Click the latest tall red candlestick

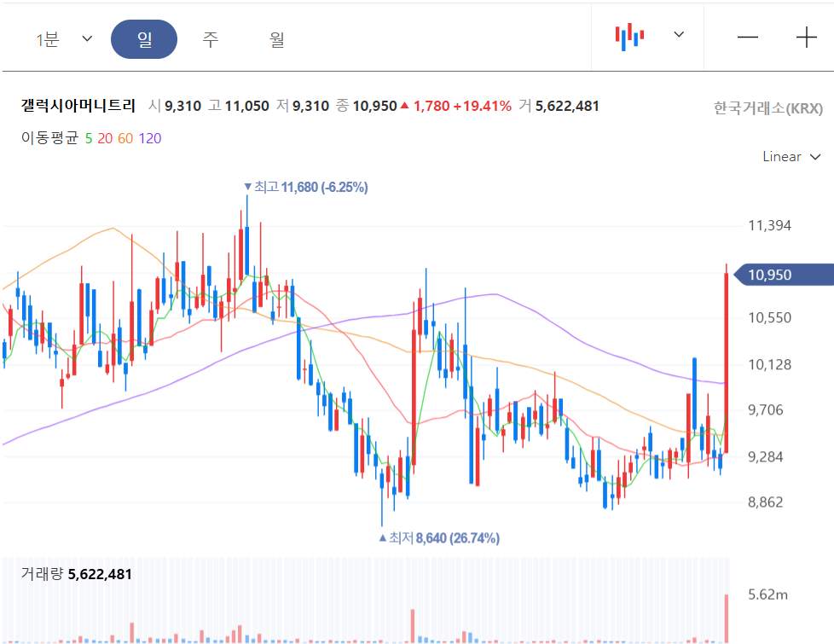tap(726, 359)
